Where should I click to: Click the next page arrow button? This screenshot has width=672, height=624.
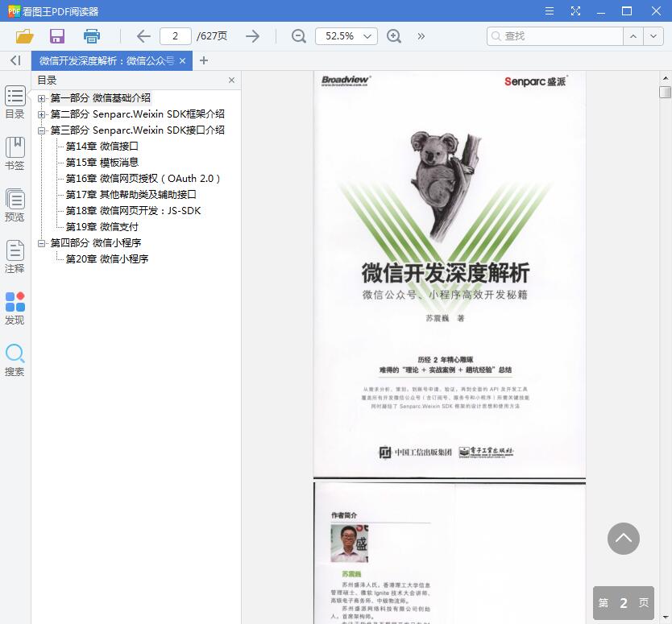tap(252, 36)
